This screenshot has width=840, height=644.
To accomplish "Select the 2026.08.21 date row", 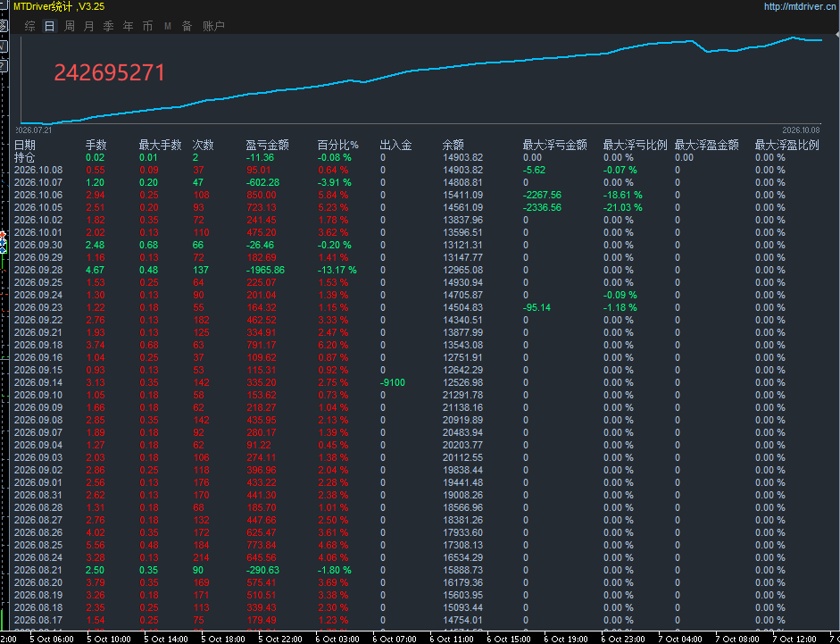I will click(x=38, y=570).
